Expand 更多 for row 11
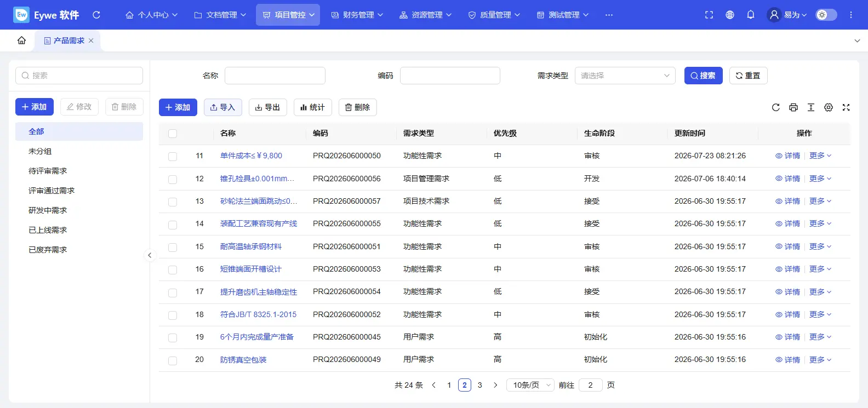The image size is (868, 408). tap(820, 156)
